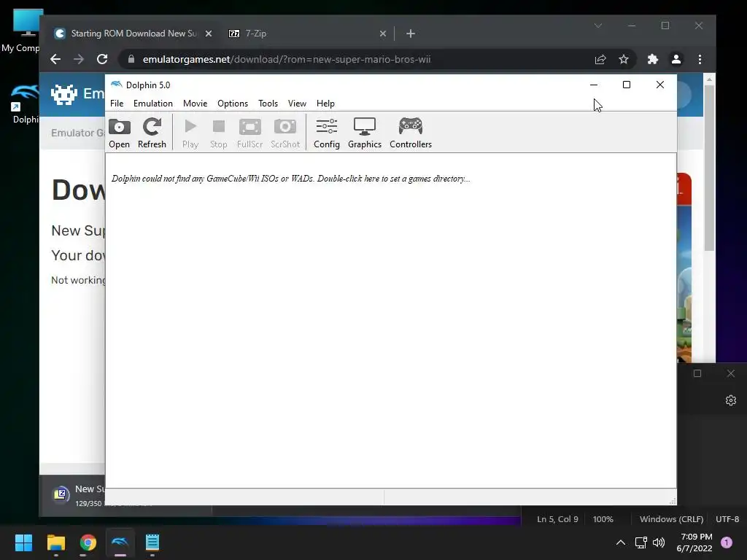Click the network tray icon

(x=640, y=542)
